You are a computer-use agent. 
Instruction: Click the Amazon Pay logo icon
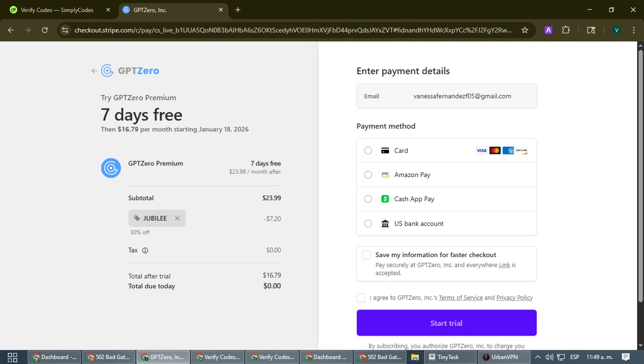tap(385, 174)
